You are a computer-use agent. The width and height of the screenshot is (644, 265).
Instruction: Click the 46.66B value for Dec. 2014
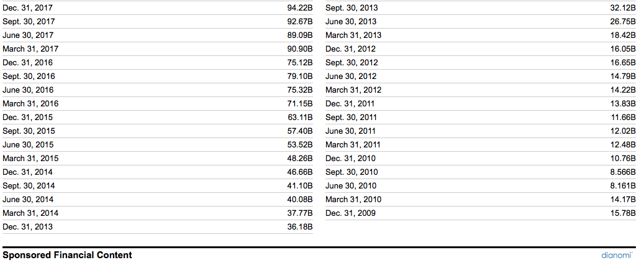point(300,172)
